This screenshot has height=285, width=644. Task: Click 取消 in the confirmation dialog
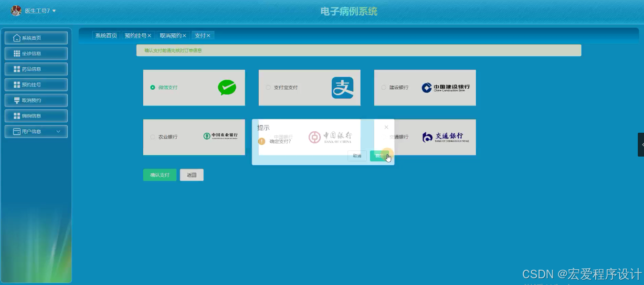tap(357, 156)
